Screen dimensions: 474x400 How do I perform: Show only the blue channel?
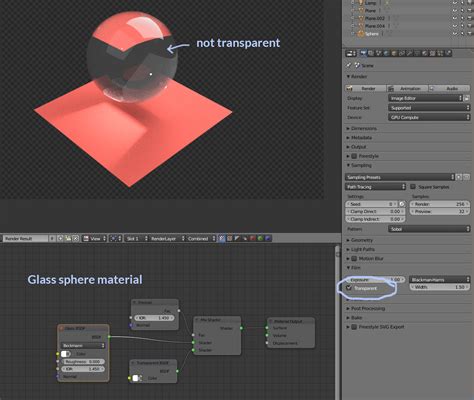click(x=268, y=238)
